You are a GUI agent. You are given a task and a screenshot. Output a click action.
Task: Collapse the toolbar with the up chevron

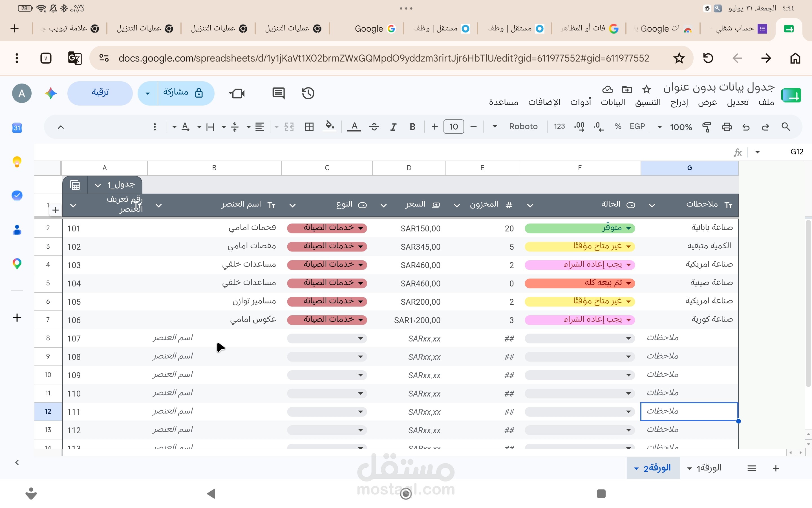[61, 127]
